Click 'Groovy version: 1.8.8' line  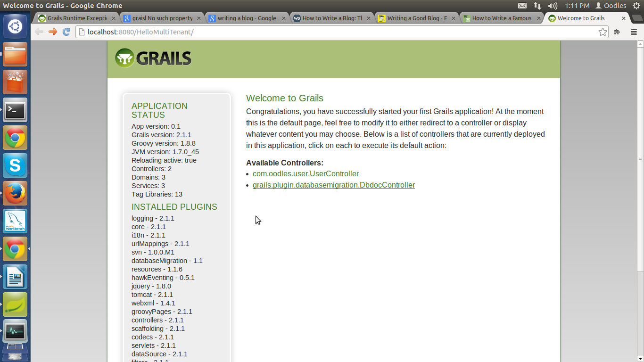pos(164,143)
